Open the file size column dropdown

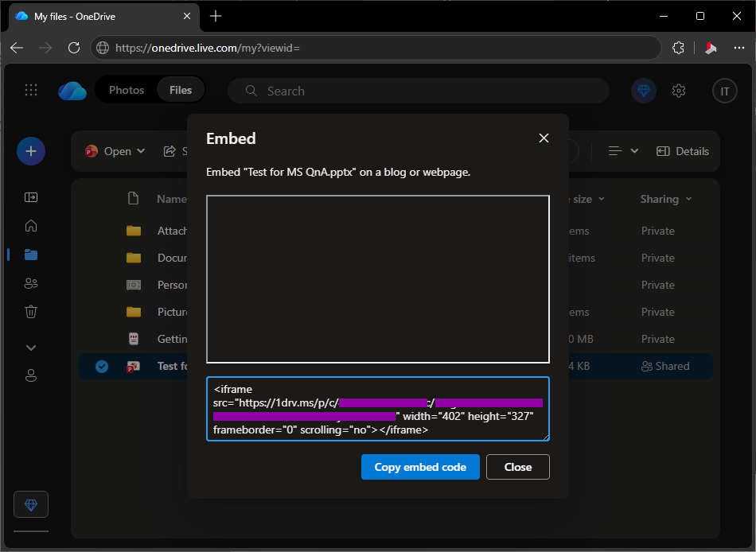[587, 199]
